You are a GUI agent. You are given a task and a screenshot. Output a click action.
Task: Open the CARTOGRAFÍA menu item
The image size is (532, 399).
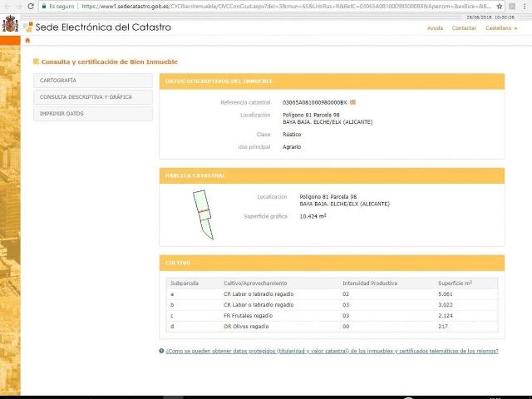93,81
